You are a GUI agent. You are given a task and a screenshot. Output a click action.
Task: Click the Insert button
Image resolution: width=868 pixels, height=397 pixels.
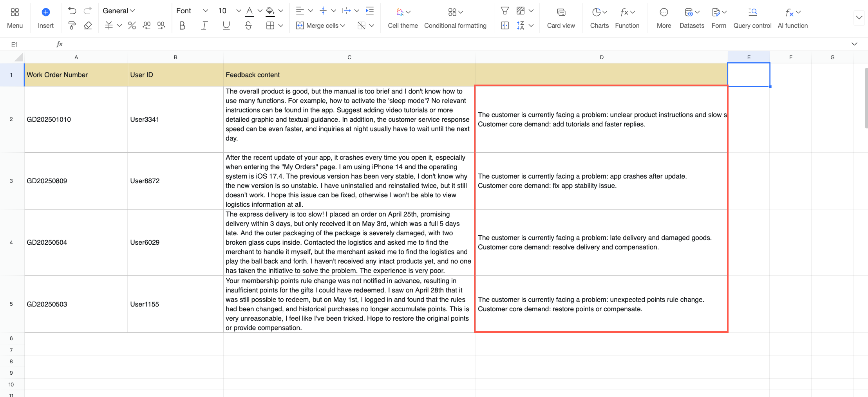pos(45,18)
